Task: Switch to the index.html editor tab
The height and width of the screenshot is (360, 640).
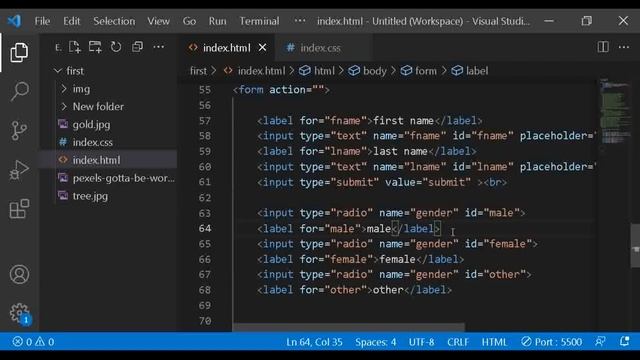Action: coord(226,48)
